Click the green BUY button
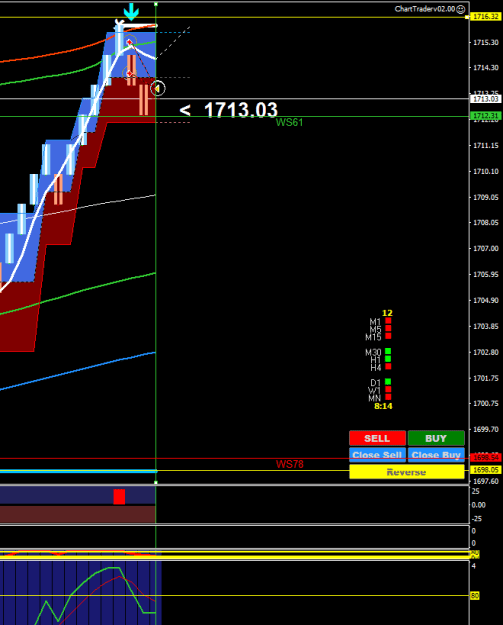Image resolution: width=503 pixels, height=625 pixels. [436, 438]
